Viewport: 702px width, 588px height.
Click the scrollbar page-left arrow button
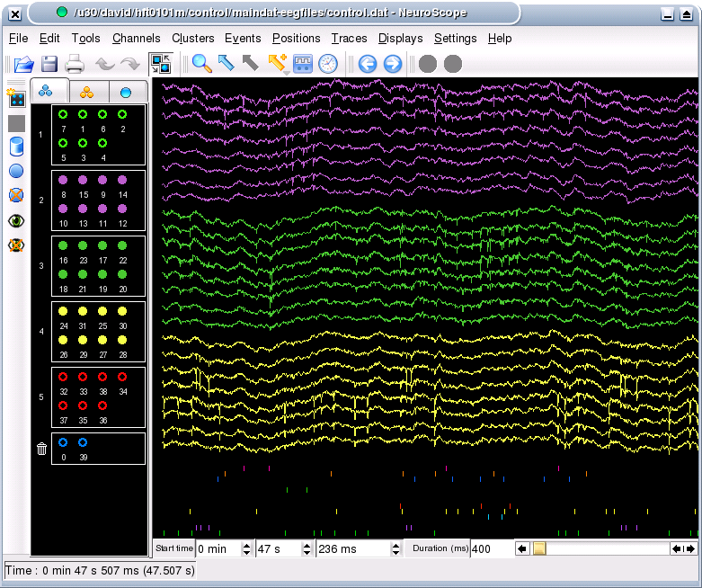point(676,548)
